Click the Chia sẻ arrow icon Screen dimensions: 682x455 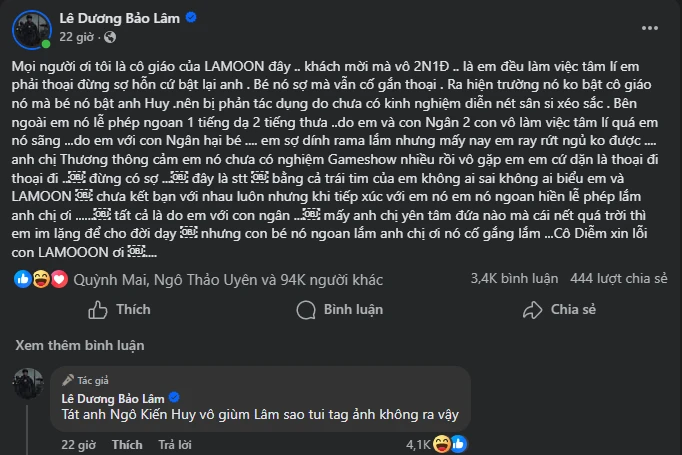526,310
